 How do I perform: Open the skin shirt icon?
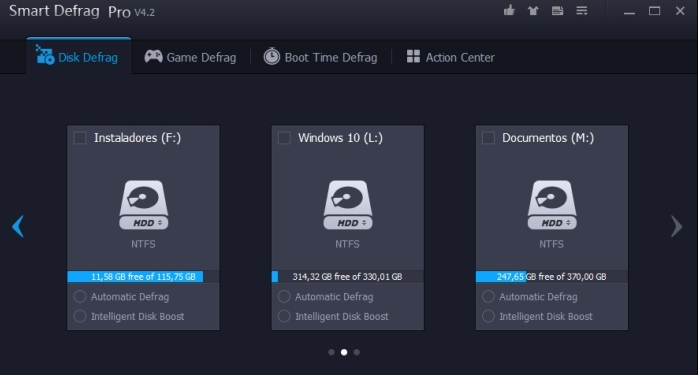click(533, 11)
